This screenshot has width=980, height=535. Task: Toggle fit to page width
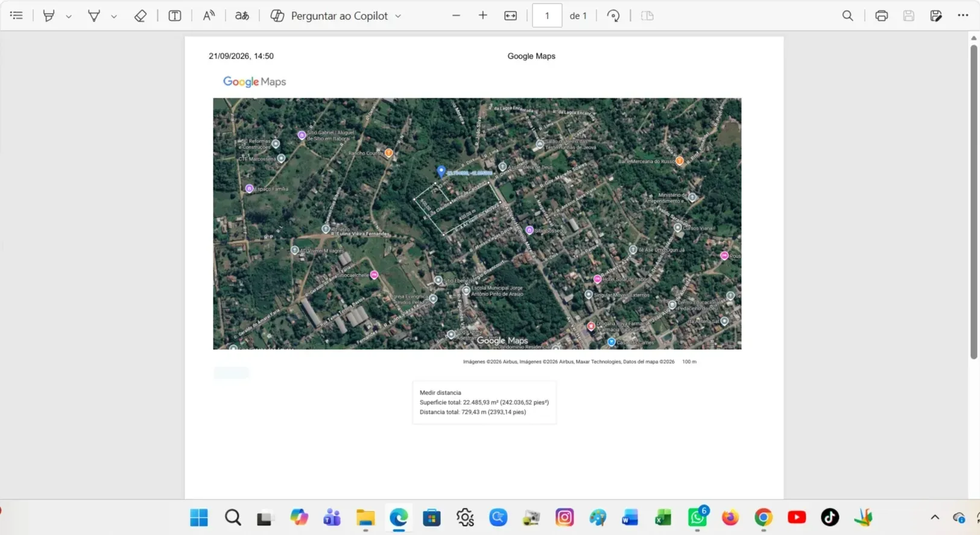pyautogui.click(x=511, y=16)
